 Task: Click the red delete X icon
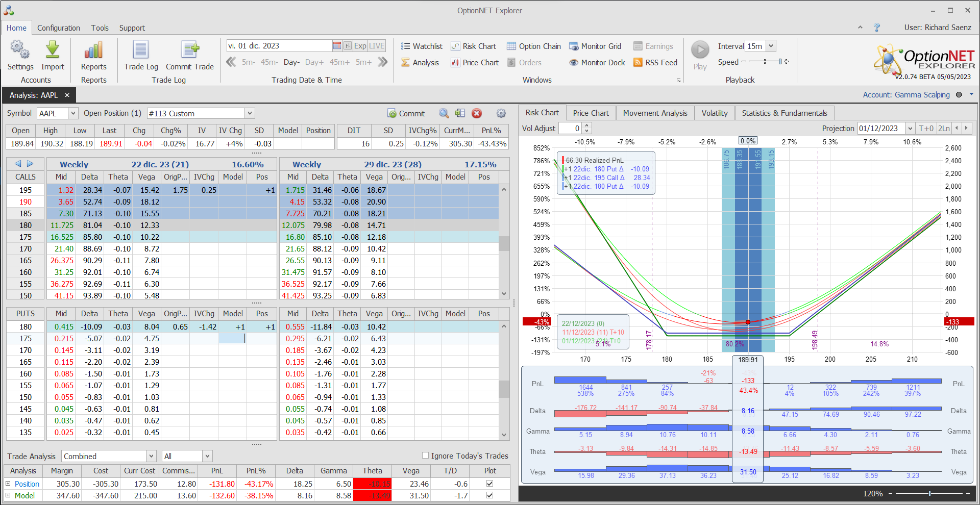[477, 113]
